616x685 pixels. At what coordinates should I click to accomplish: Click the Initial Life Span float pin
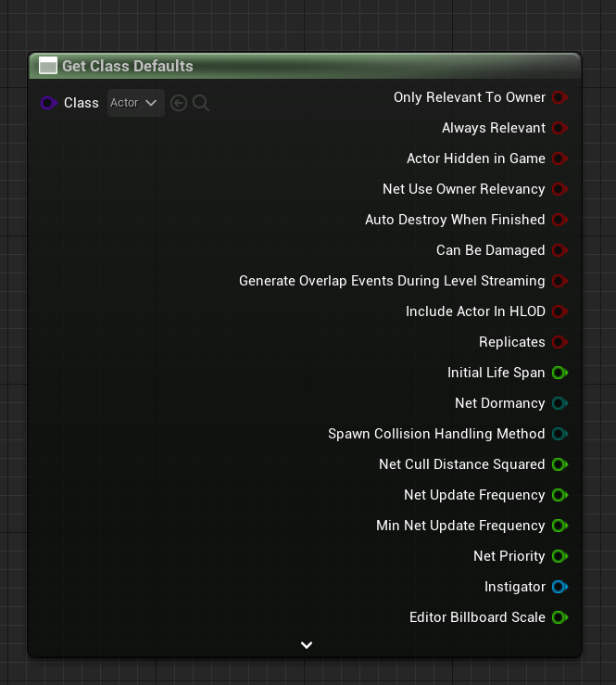(x=559, y=373)
